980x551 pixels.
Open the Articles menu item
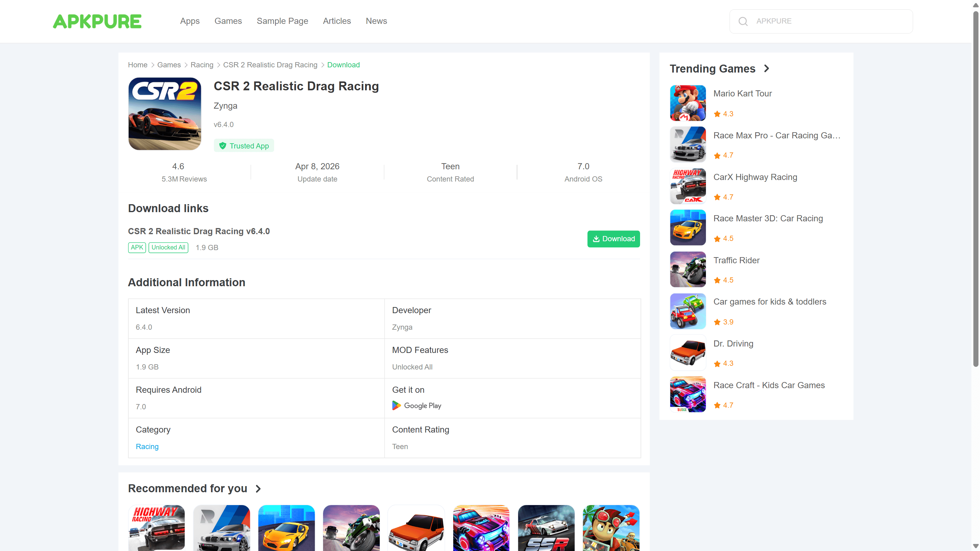pyautogui.click(x=337, y=21)
